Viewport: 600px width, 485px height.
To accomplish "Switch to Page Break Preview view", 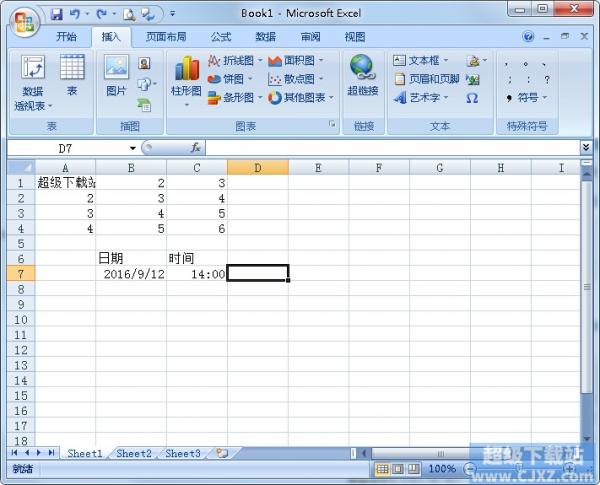I will [414, 468].
